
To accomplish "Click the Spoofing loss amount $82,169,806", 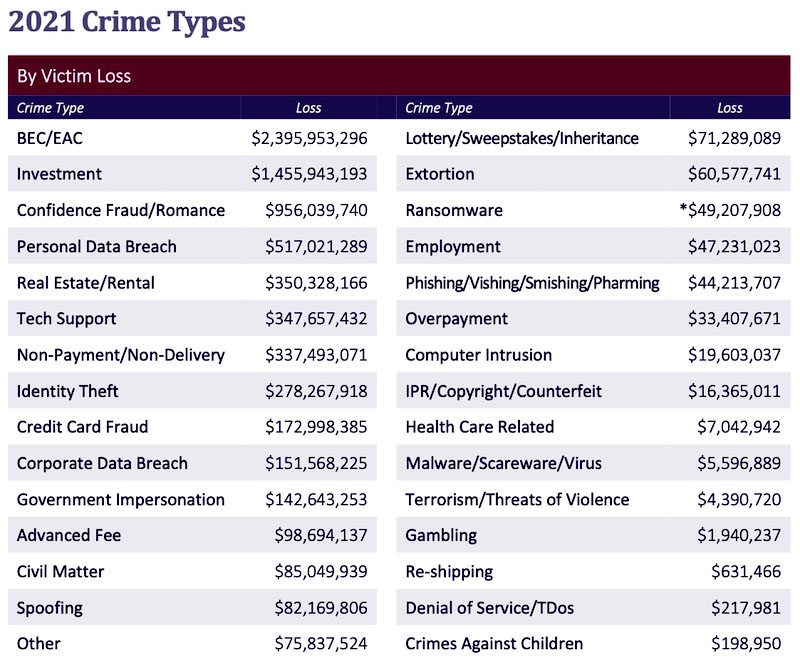I will (x=321, y=608).
